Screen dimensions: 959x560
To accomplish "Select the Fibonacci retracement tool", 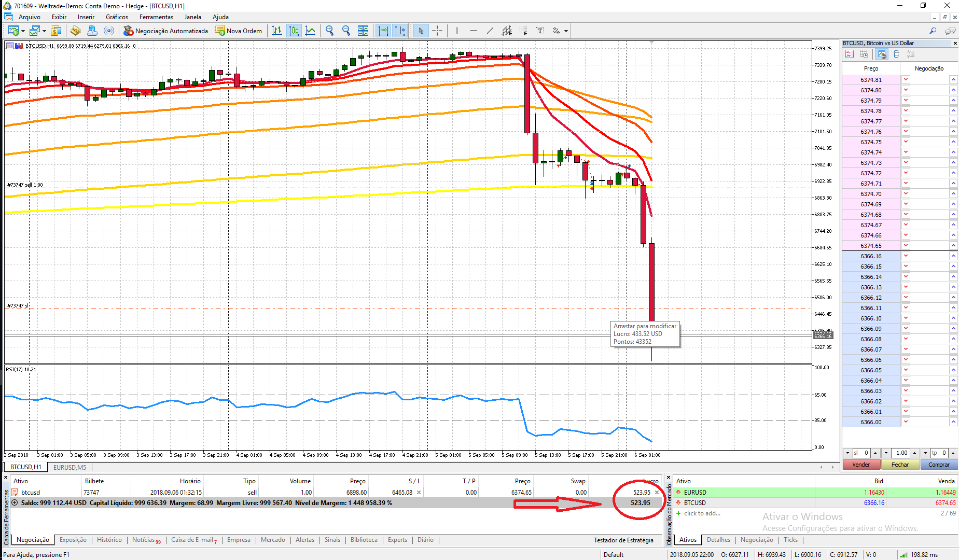I will coord(523,31).
